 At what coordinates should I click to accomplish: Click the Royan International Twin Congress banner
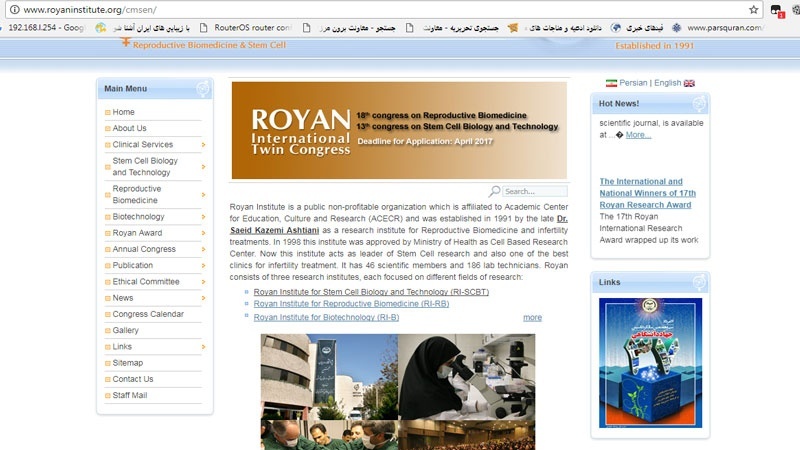tap(399, 130)
